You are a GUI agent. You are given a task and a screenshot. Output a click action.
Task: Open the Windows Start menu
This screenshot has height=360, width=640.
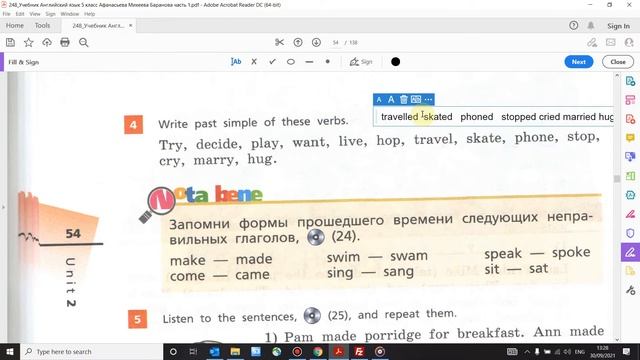pyautogui.click(x=10, y=351)
